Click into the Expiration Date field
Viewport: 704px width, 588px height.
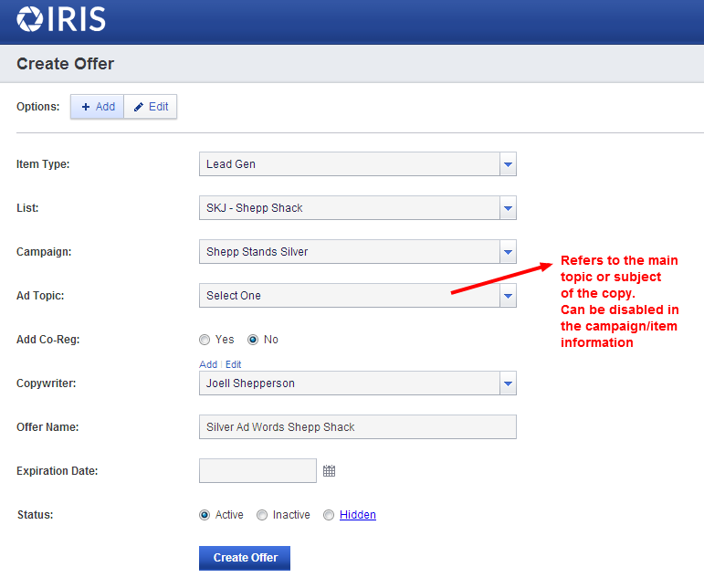(257, 471)
